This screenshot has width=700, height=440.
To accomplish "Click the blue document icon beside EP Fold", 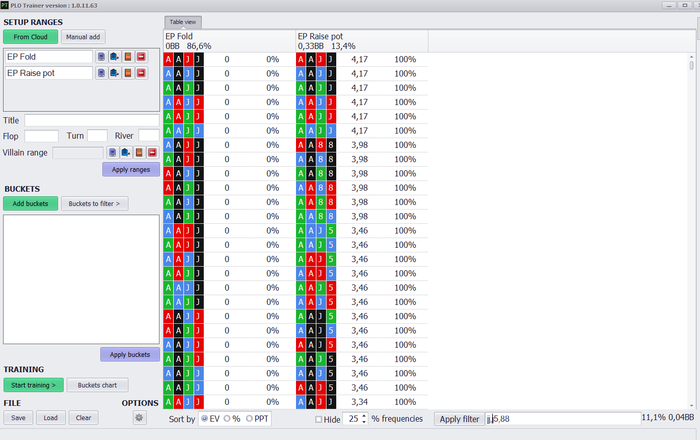I will point(101,57).
